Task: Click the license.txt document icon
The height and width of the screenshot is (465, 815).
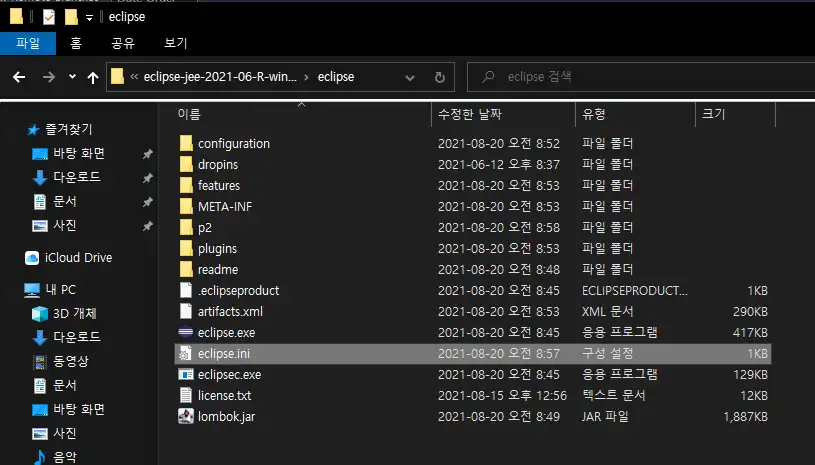Action: pyautogui.click(x=186, y=395)
